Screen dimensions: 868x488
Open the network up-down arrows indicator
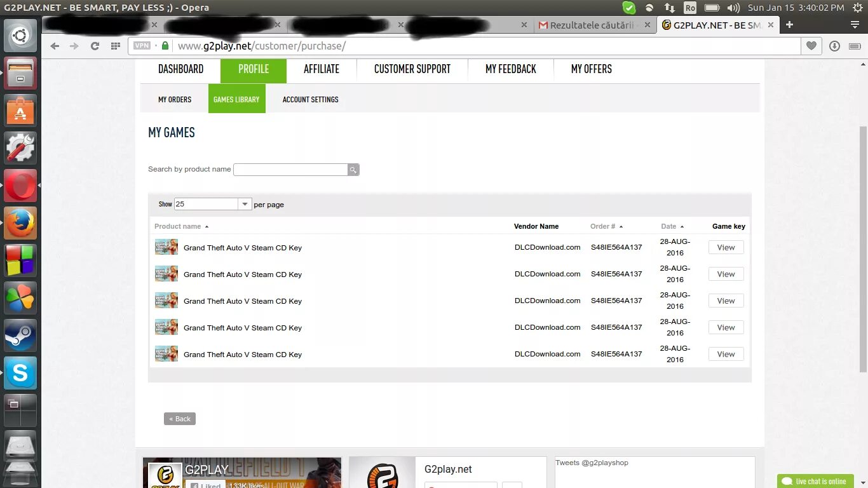[x=670, y=8]
